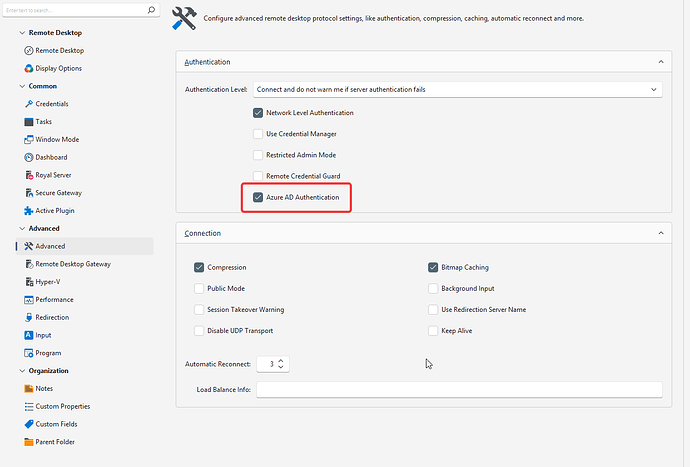
Task: Toggle the Compression checkbox
Action: point(199,267)
